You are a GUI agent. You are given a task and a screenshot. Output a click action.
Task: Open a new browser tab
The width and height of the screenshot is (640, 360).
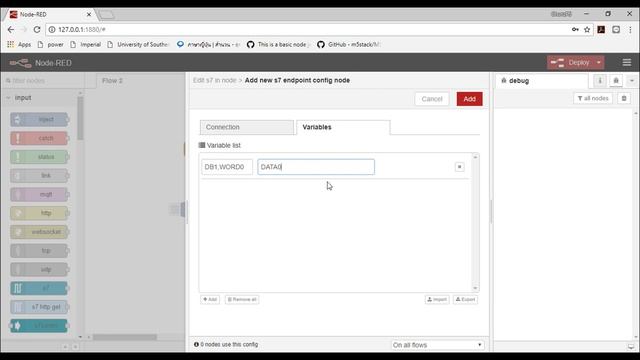[x=107, y=15]
